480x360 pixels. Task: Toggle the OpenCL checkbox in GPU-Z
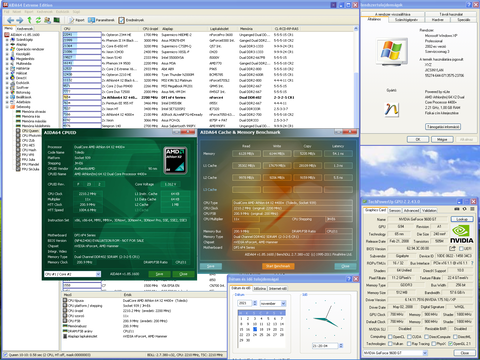pos(390,337)
